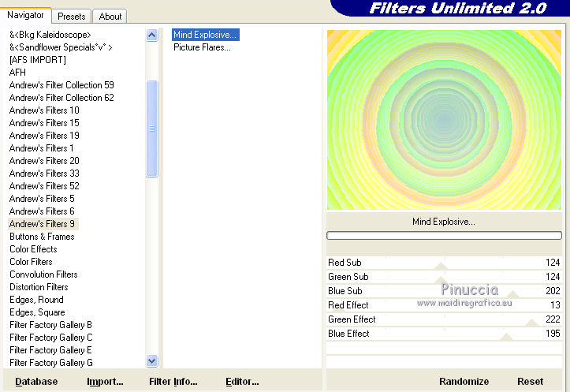570x392 pixels.
Task: Click the Database button
Action: pyautogui.click(x=36, y=382)
